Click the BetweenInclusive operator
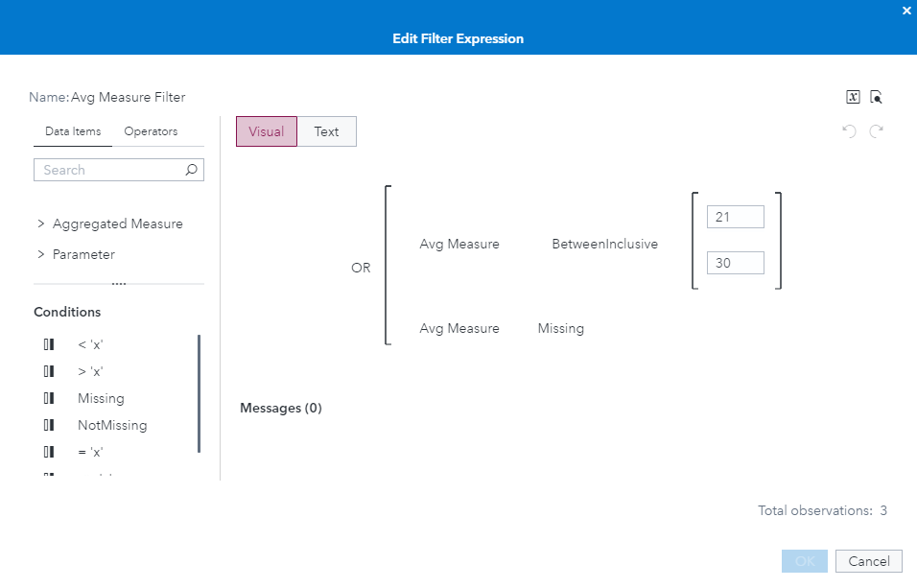 point(604,245)
